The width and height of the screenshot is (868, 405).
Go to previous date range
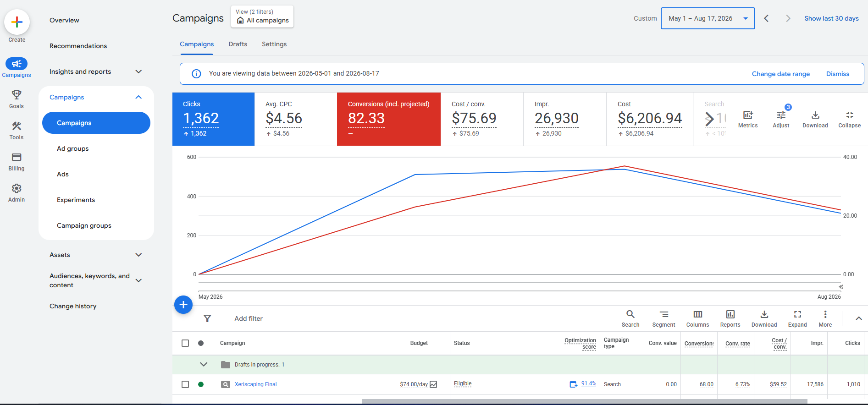click(x=766, y=18)
